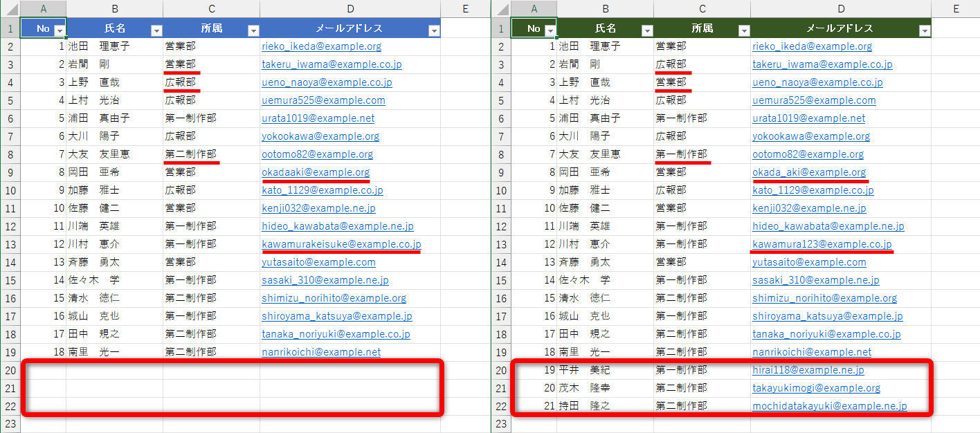Select column C header of the left sheet

211,9
